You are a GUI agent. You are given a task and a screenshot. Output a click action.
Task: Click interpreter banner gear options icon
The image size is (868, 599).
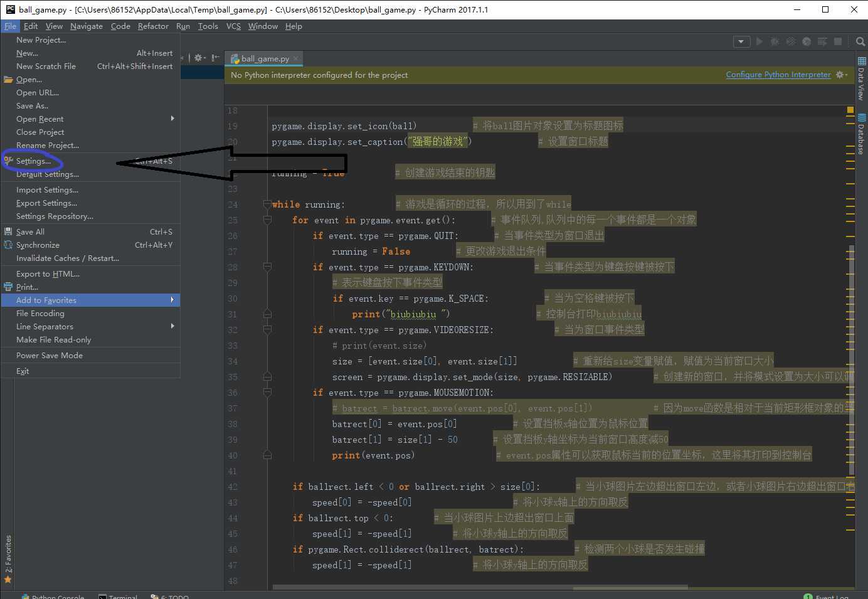coord(842,75)
